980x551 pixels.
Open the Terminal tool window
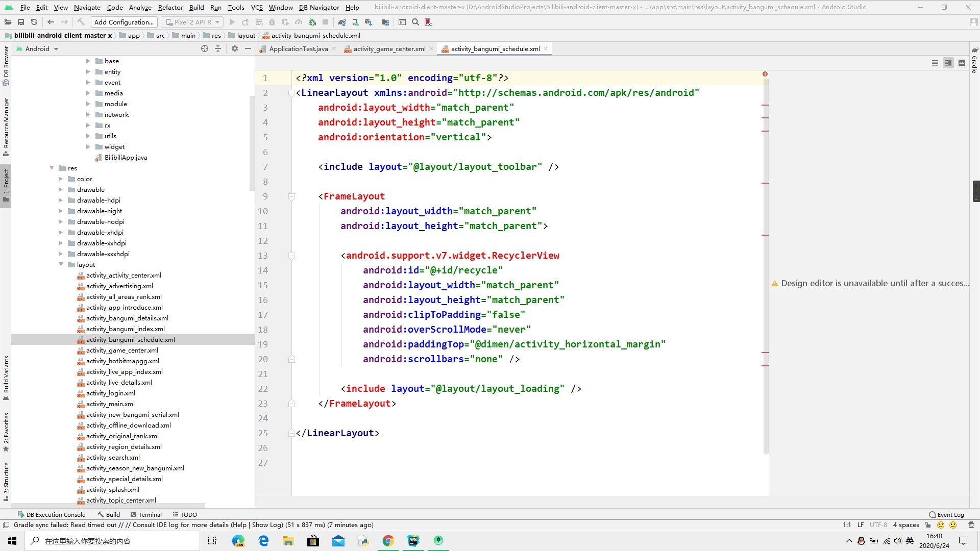(x=146, y=514)
